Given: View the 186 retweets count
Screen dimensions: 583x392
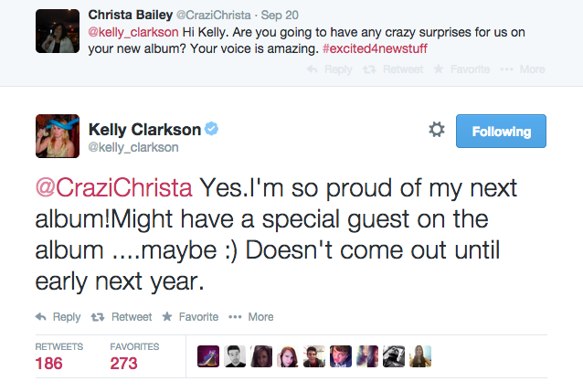Looking at the screenshot, I should pos(48,363).
